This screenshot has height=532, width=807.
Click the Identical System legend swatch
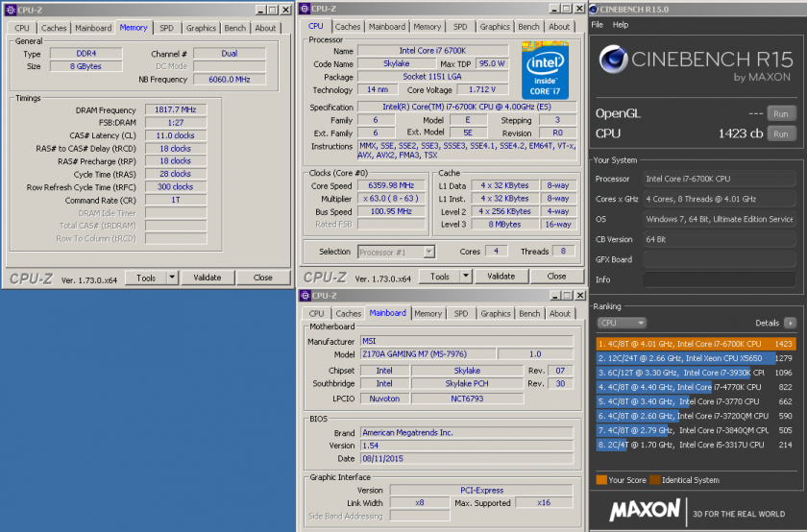coord(654,480)
